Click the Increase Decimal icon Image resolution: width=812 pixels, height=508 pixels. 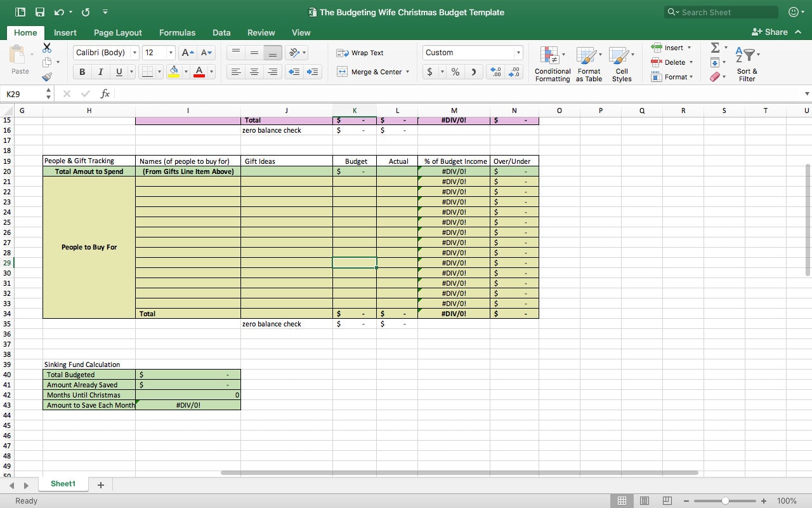click(x=495, y=72)
